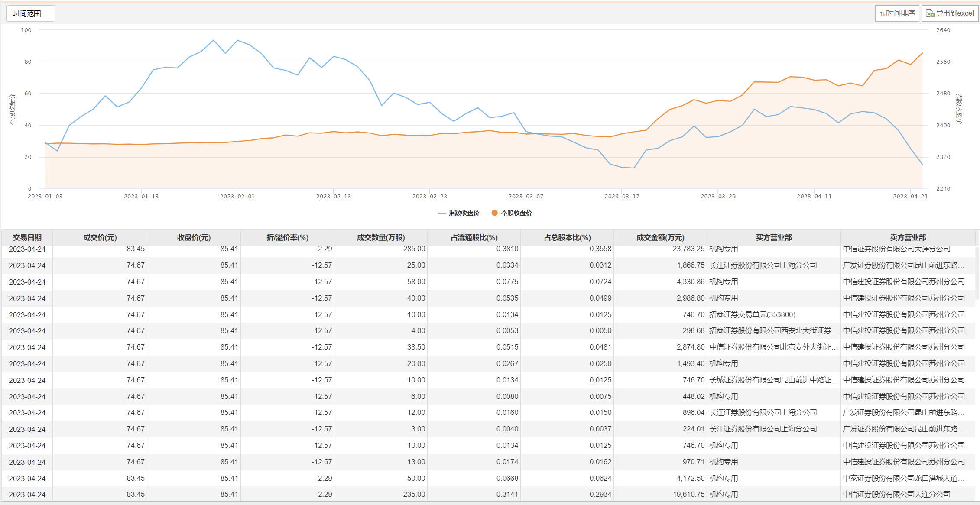The image size is (980, 505).
Task: Click the 收盘价(元) column header
Action: tap(194, 237)
